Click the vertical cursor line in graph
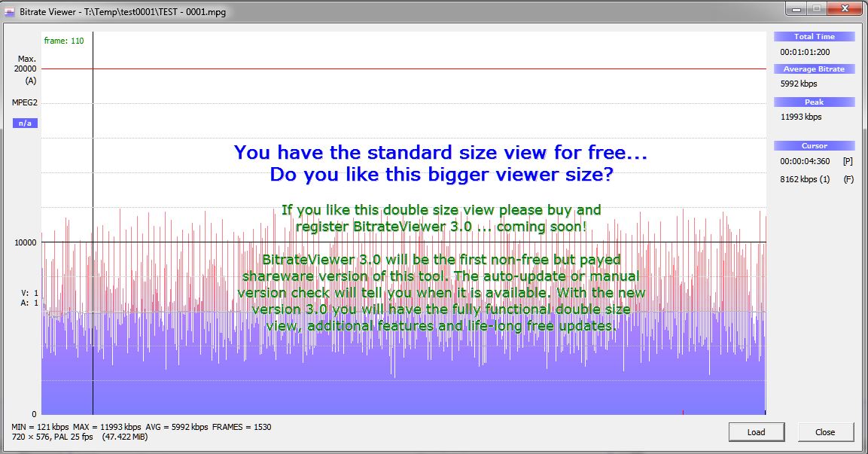868x454 pixels. (x=93, y=221)
